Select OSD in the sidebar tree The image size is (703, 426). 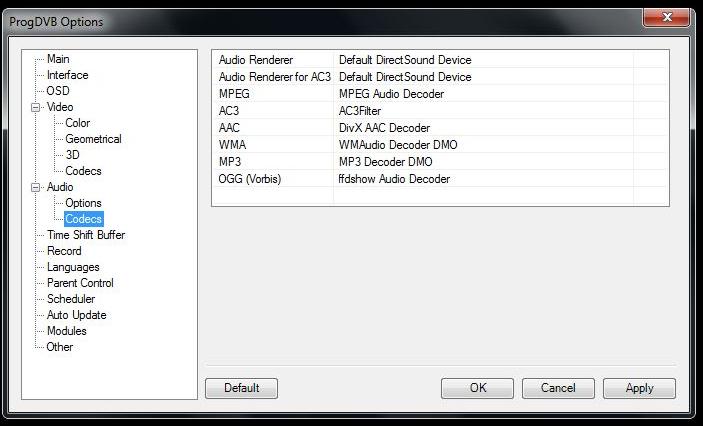(x=58, y=91)
